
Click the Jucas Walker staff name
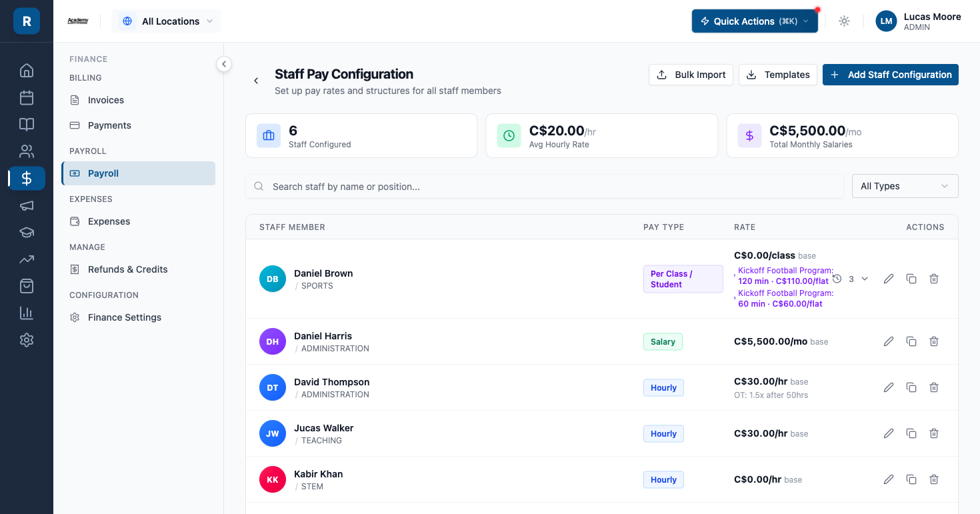[x=323, y=428]
